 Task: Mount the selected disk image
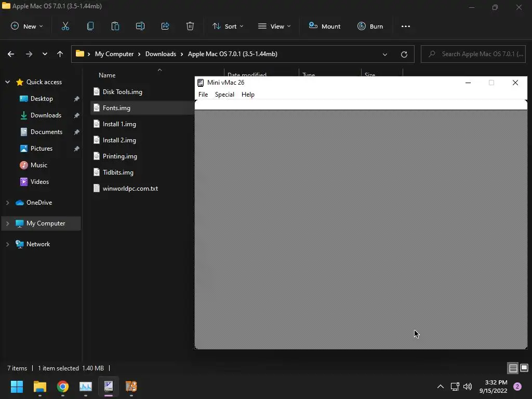(x=324, y=26)
